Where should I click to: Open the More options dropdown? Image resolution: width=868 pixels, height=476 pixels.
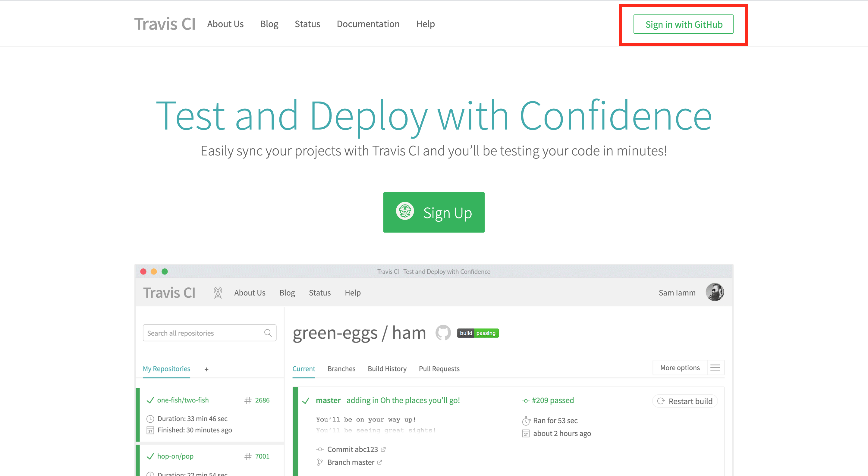[x=680, y=368]
